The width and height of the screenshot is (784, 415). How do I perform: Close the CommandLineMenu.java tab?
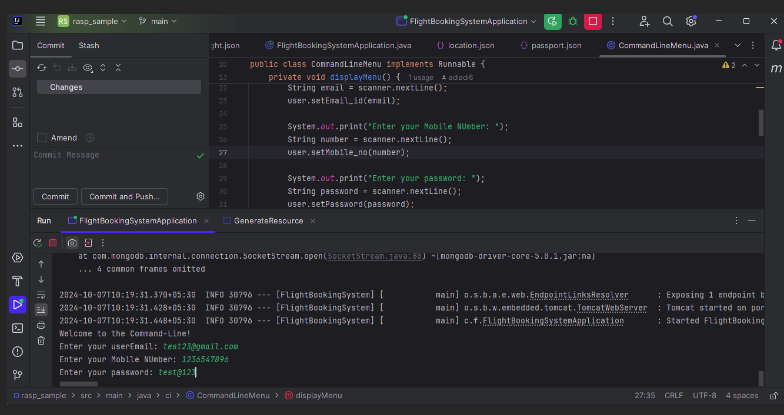point(717,46)
